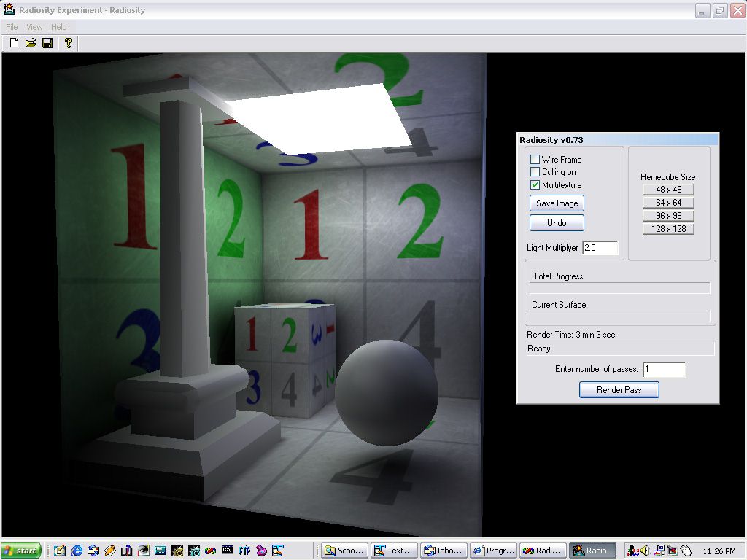Click the New file toolbar icon
Screen dimensions: 747x560
(x=14, y=43)
